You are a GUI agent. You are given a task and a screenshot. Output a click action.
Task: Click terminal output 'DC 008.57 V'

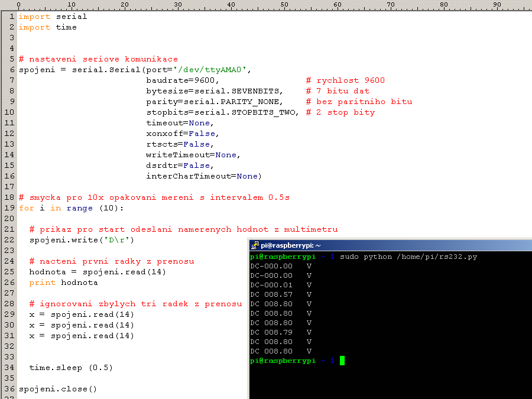point(281,294)
